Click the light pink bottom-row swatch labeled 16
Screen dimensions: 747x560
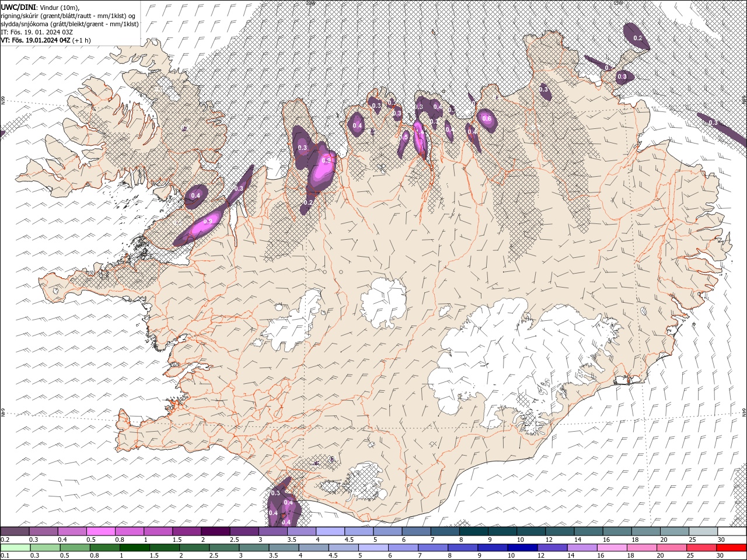click(612, 548)
